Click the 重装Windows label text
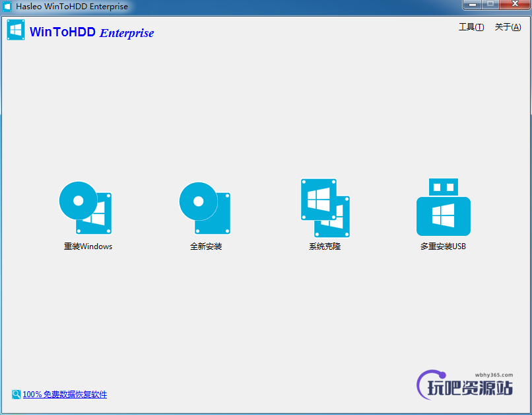Screen dimensions: 532x415 (88, 246)
